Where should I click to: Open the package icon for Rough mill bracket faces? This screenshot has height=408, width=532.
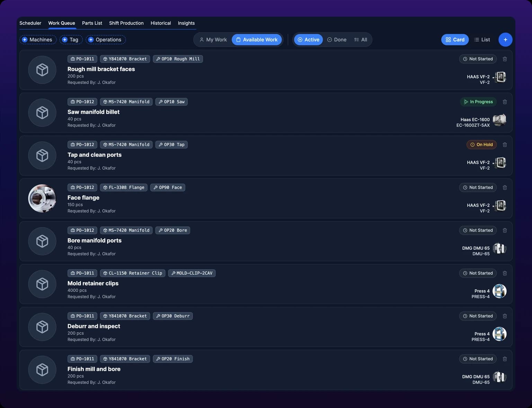click(x=42, y=70)
